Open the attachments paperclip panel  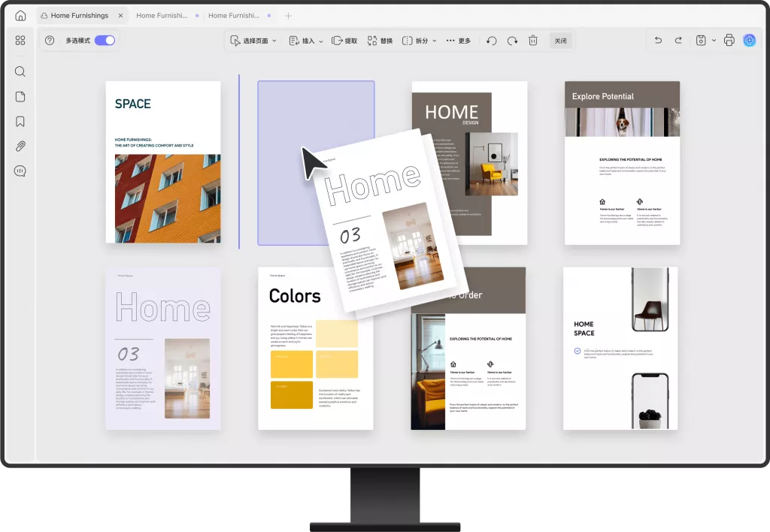point(20,147)
